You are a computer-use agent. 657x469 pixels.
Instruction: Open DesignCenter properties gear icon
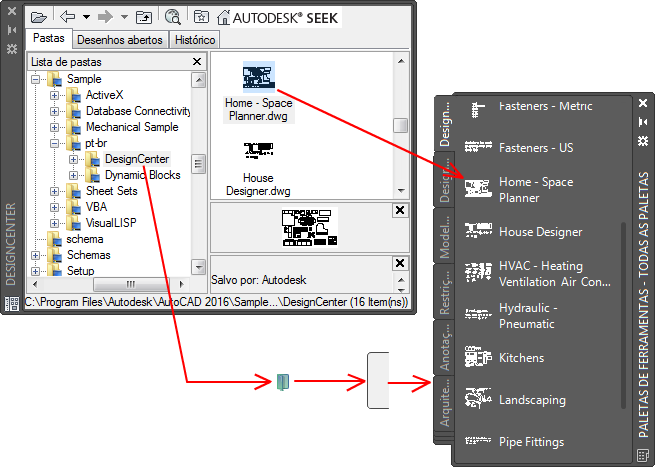[x=12, y=49]
